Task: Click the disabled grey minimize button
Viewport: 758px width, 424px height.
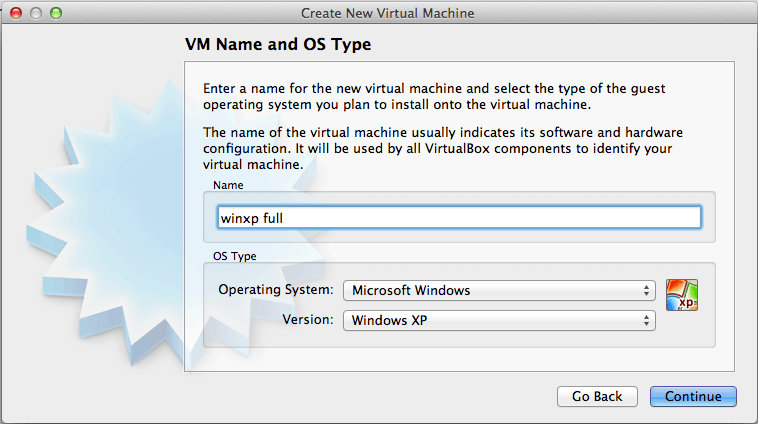Action: [x=36, y=13]
